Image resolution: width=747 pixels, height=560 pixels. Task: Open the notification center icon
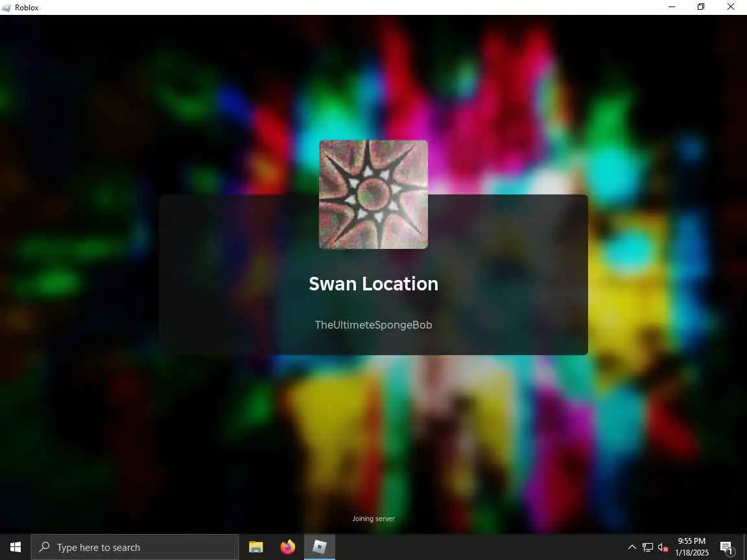726,547
